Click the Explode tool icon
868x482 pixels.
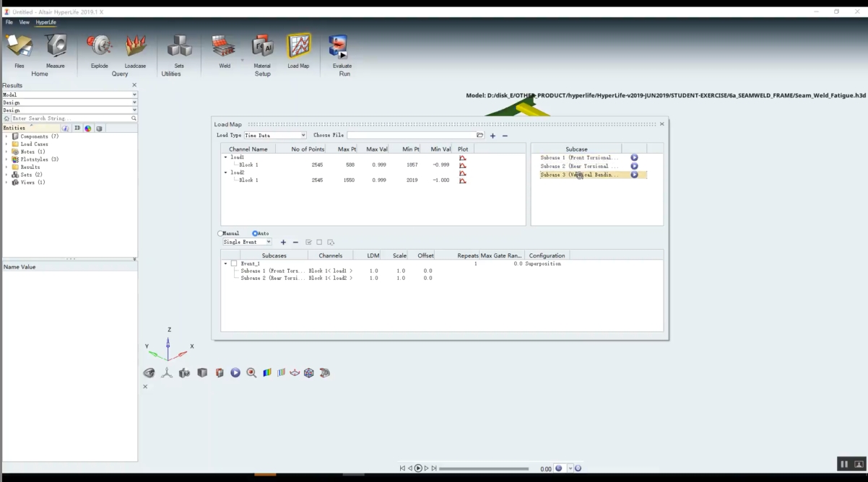coord(99,47)
